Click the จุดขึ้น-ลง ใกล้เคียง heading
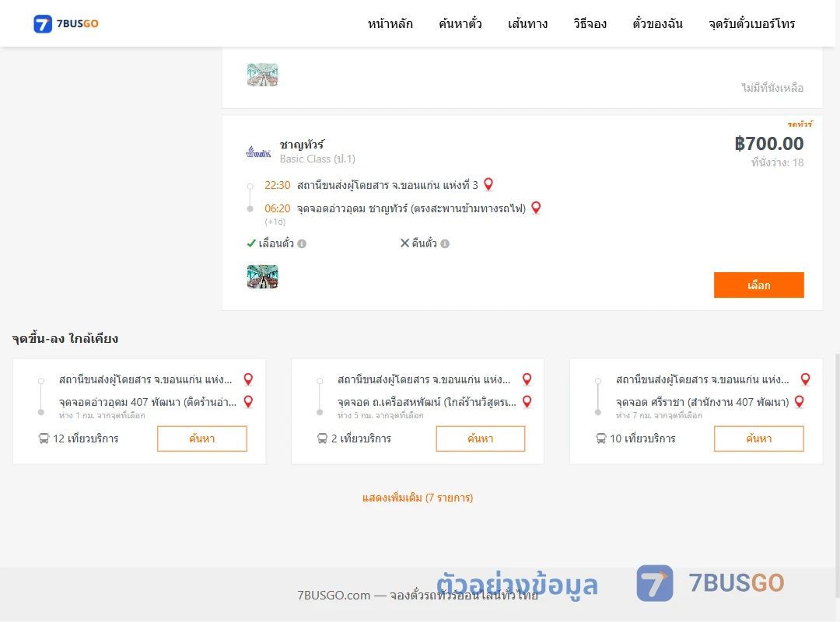The image size is (840, 622). pos(65,338)
